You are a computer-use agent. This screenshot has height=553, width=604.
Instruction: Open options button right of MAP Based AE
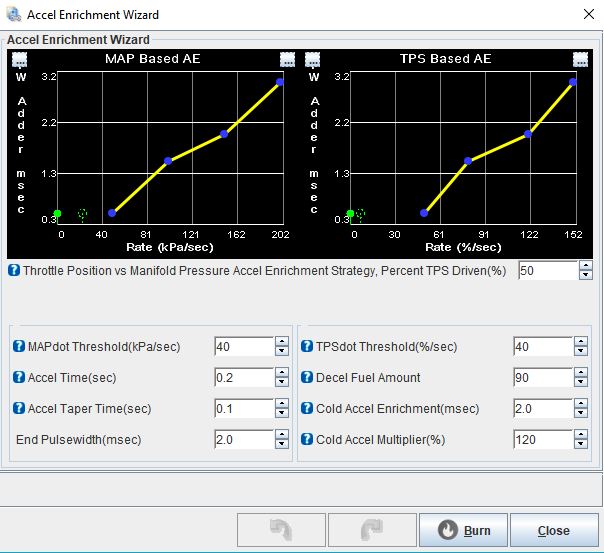tap(287, 60)
